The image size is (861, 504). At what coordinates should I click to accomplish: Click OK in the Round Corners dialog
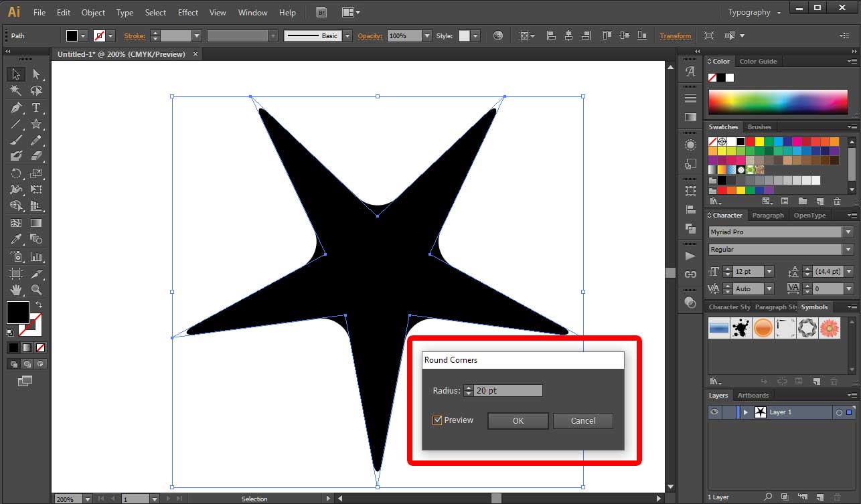(x=518, y=421)
